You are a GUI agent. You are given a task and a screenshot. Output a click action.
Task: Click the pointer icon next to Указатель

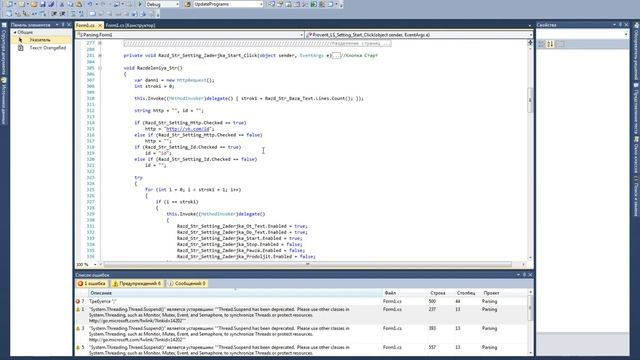[x=20, y=40]
